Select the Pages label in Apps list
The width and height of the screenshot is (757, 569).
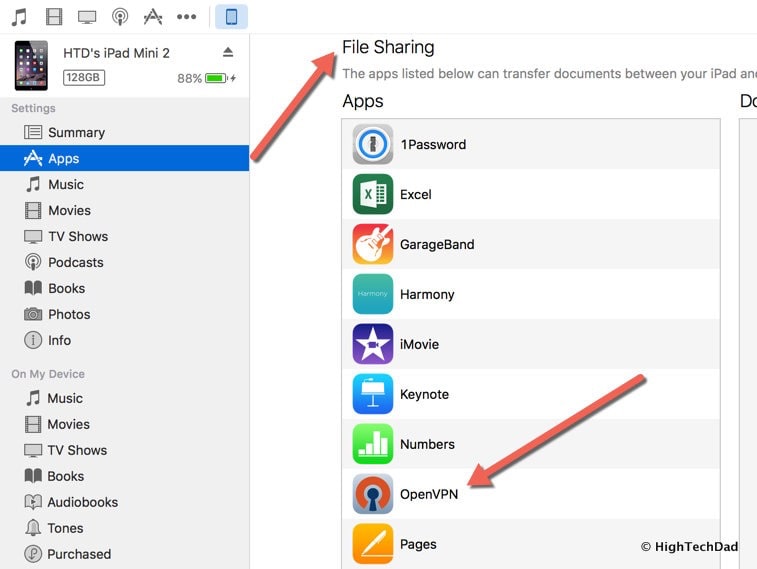(418, 544)
